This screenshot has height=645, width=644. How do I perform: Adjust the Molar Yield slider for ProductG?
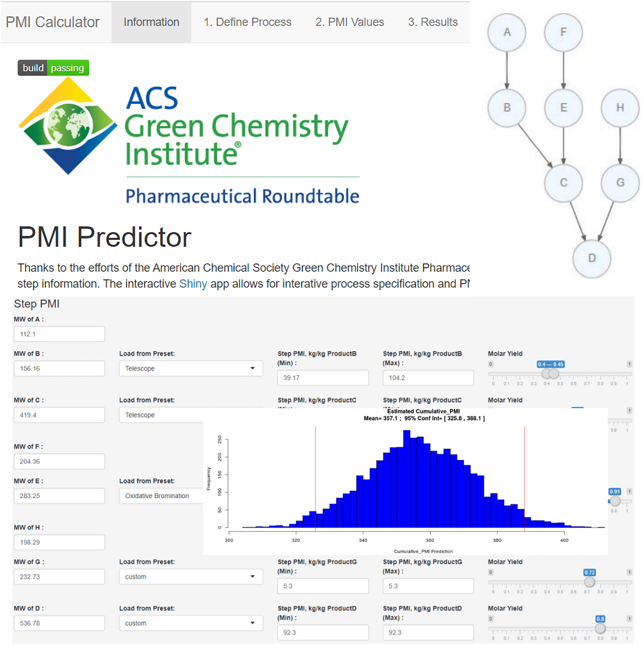coord(589,582)
